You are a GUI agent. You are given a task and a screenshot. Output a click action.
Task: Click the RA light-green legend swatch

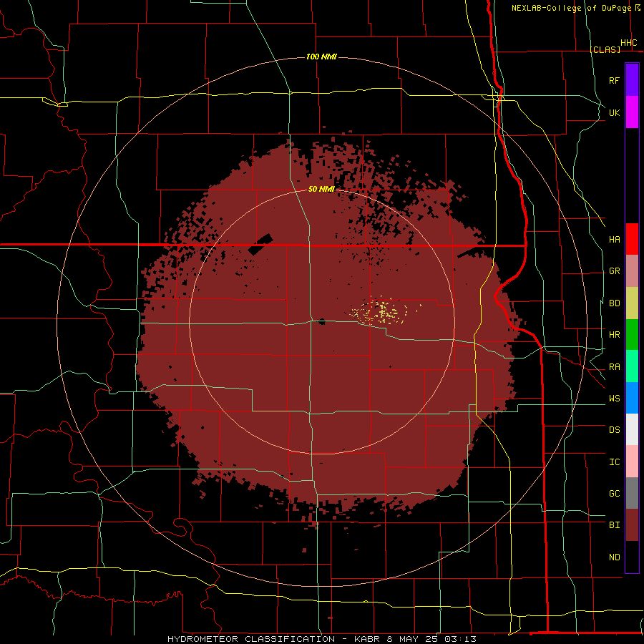632,366
